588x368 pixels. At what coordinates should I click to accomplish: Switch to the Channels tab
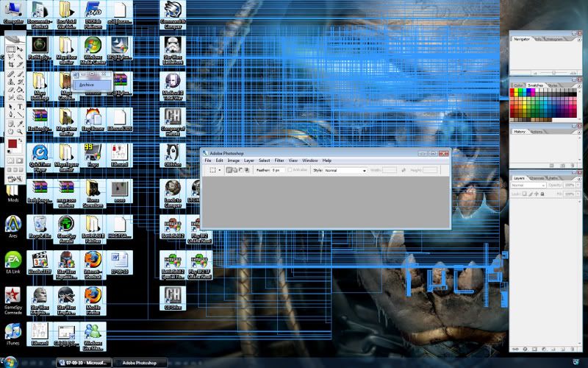click(x=535, y=178)
